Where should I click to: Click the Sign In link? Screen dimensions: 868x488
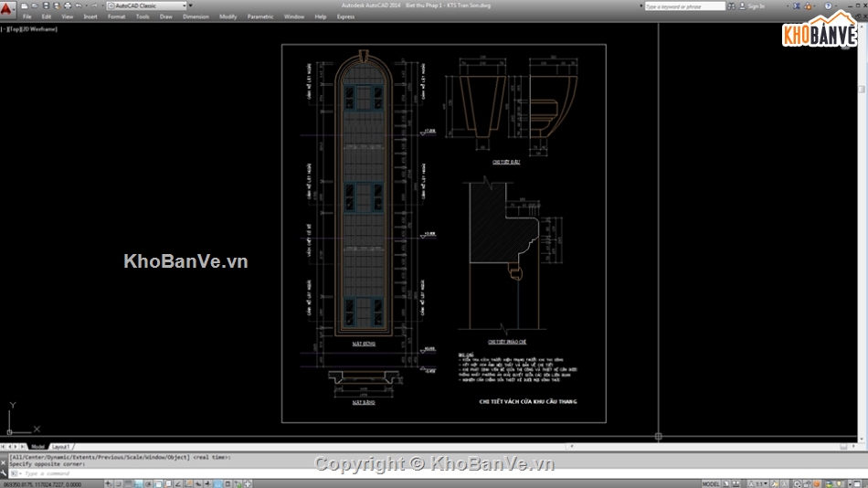[757, 6]
